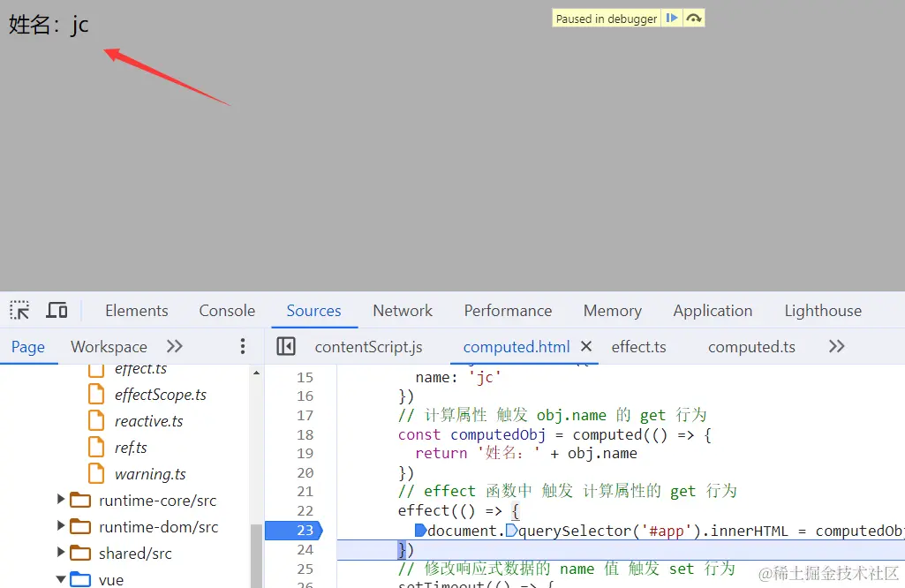Image resolution: width=905 pixels, height=588 pixels.
Task: Select the shared/src folder icon
Action: pos(80,554)
